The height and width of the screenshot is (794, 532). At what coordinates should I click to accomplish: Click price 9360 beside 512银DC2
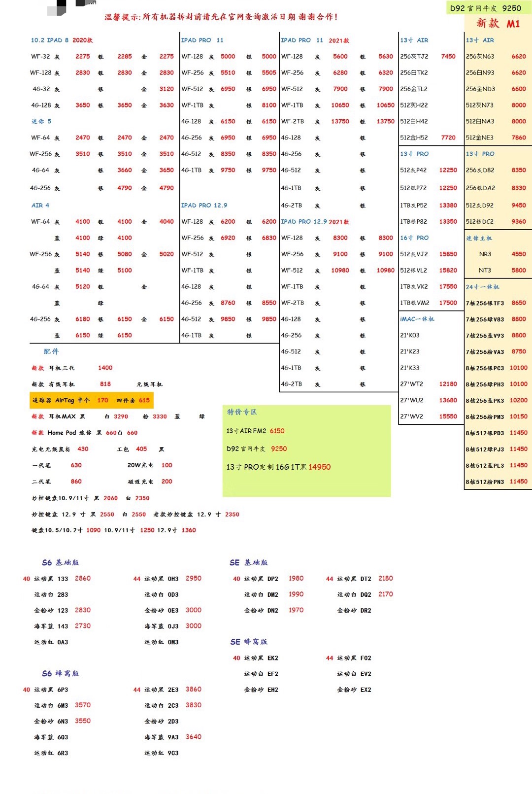[519, 221]
